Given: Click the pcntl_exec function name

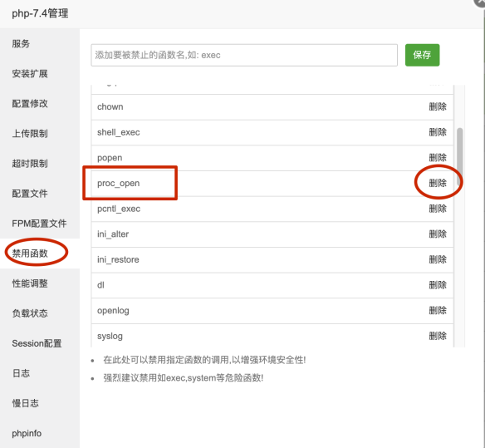Looking at the screenshot, I should (119, 209).
